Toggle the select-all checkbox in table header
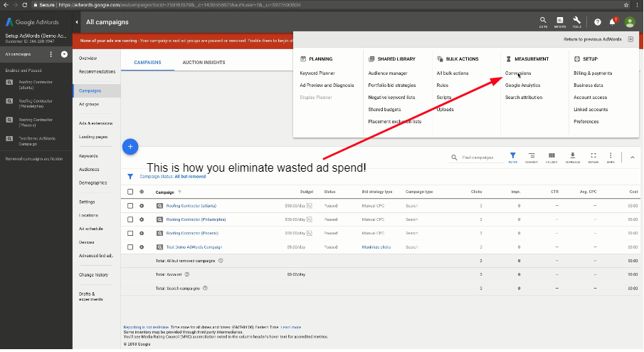The height and width of the screenshot is (352, 644). tap(130, 192)
